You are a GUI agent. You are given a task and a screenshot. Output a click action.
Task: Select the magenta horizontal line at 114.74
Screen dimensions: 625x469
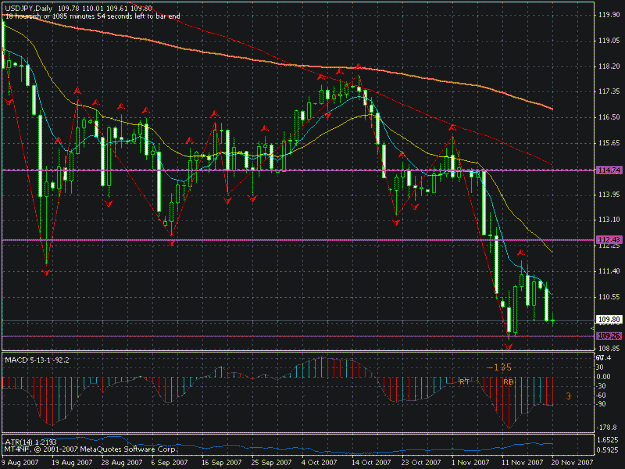point(298,170)
